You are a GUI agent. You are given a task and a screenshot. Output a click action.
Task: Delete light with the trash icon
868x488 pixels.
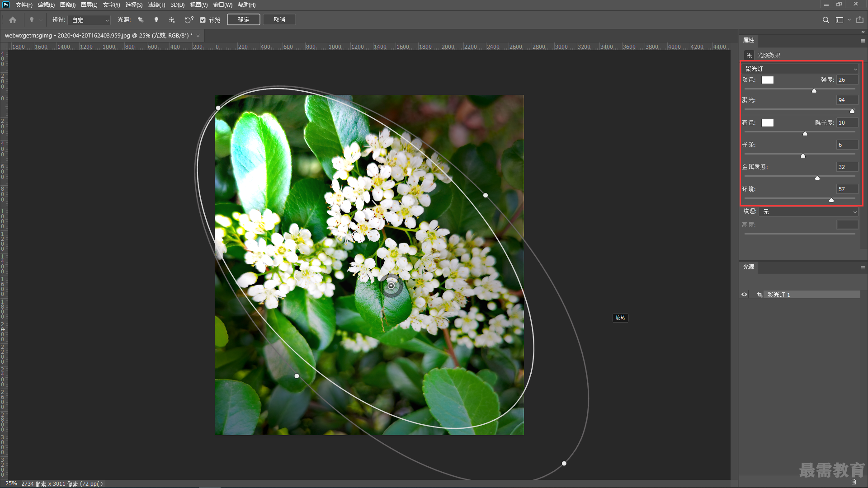coord(854,482)
